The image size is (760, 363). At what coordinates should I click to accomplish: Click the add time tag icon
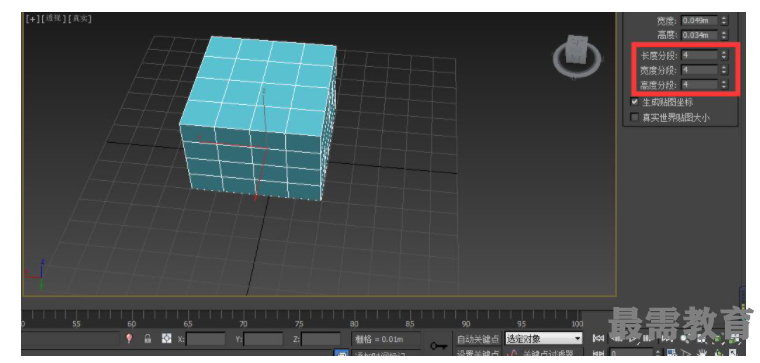[x=342, y=355]
